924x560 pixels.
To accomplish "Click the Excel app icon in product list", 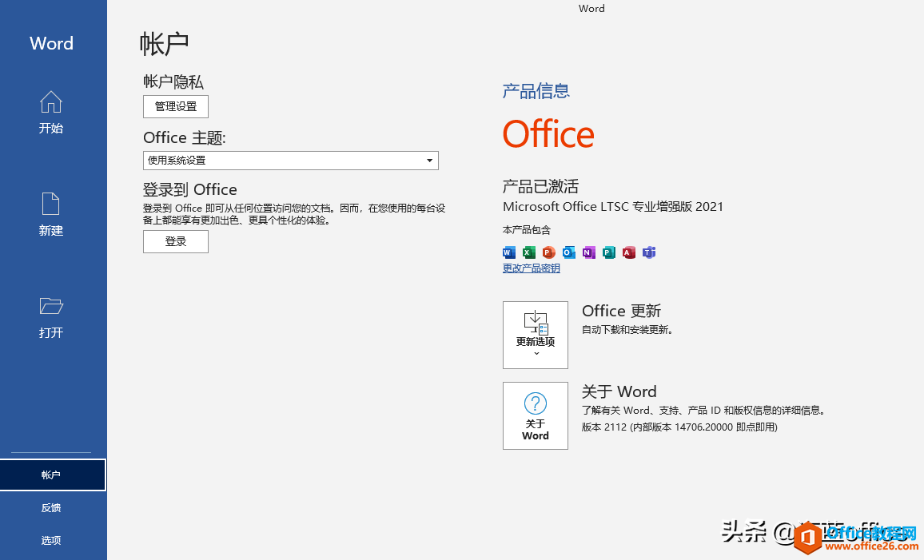I will click(529, 252).
